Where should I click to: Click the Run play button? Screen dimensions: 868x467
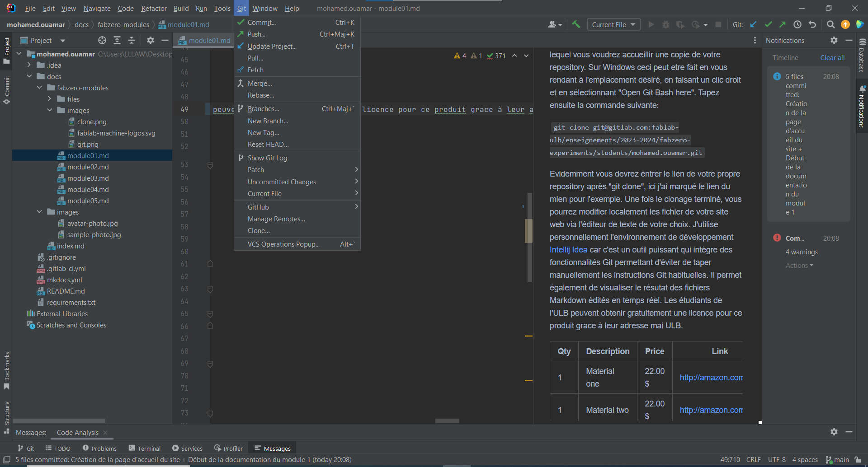coord(651,24)
